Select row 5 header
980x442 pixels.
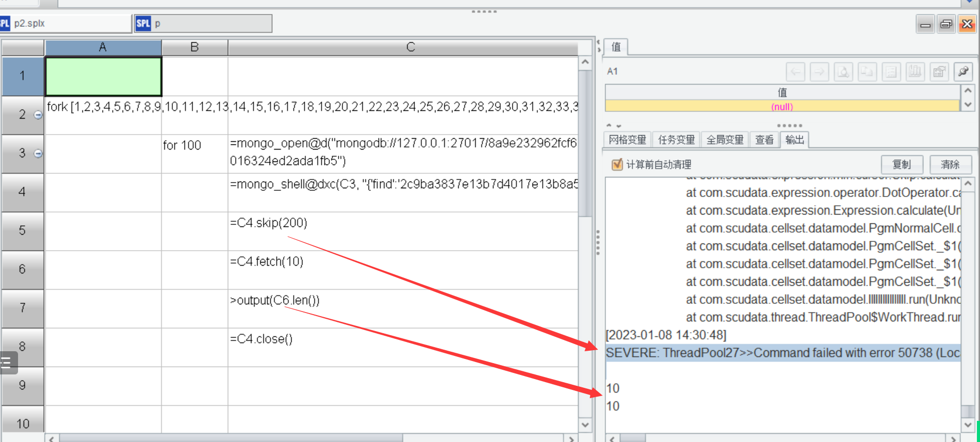(22, 231)
